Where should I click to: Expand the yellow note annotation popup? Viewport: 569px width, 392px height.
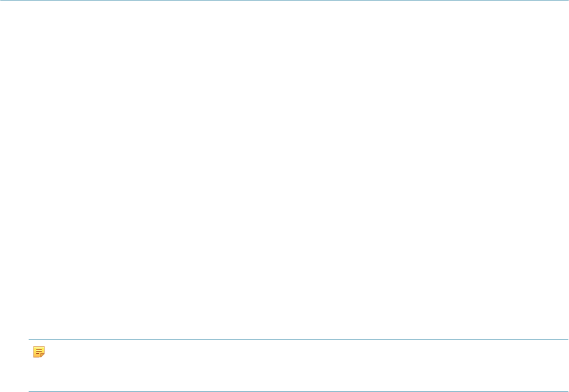[39, 352]
